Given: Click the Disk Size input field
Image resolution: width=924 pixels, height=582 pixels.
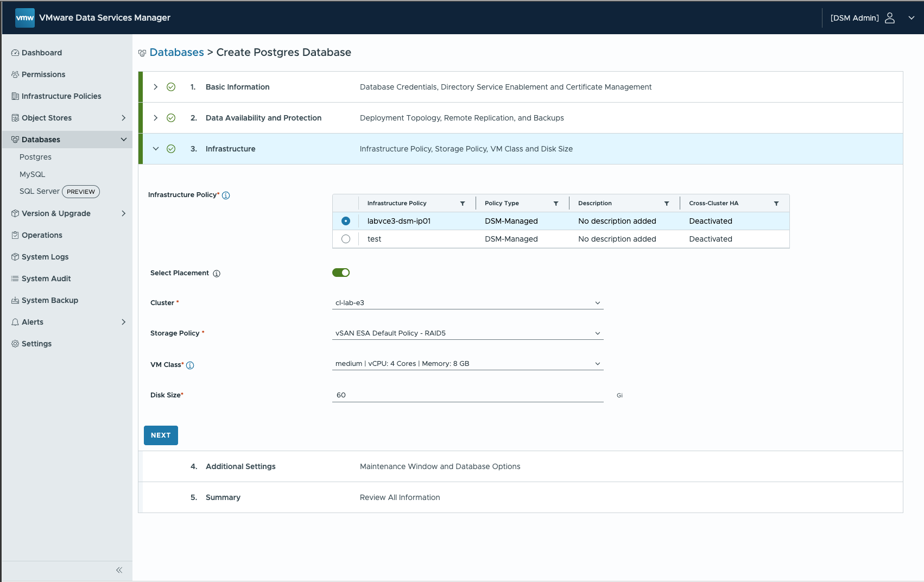Looking at the screenshot, I should pyautogui.click(x=467, y=395).
